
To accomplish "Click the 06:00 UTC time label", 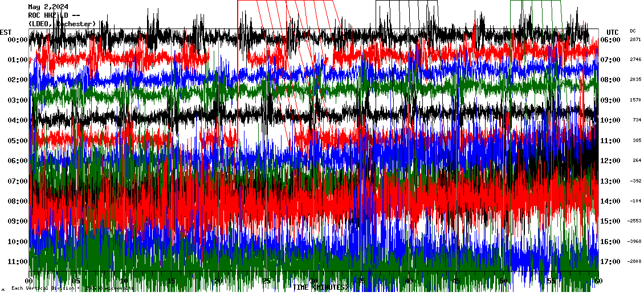I will (610, 40).
